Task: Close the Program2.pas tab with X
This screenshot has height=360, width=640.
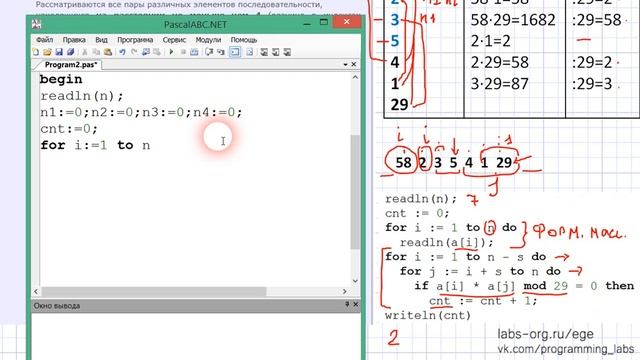Action: (x=354, y=64)
